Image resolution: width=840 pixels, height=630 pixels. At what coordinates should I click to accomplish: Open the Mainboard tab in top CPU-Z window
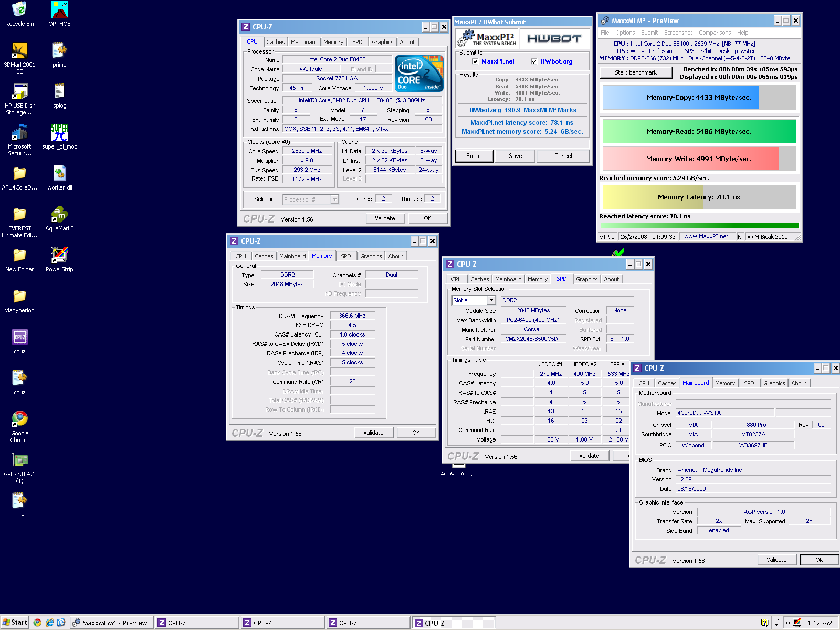click(x=304, y=42)
